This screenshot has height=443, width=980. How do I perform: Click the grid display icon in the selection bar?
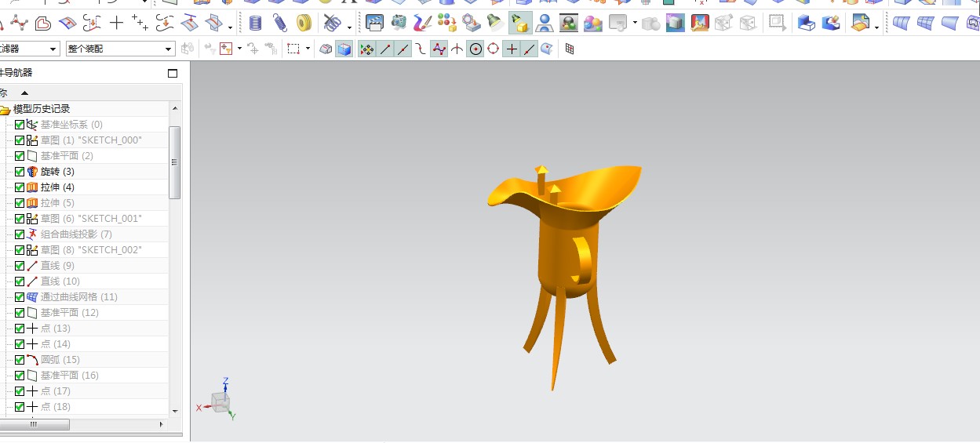pos(570,49)
